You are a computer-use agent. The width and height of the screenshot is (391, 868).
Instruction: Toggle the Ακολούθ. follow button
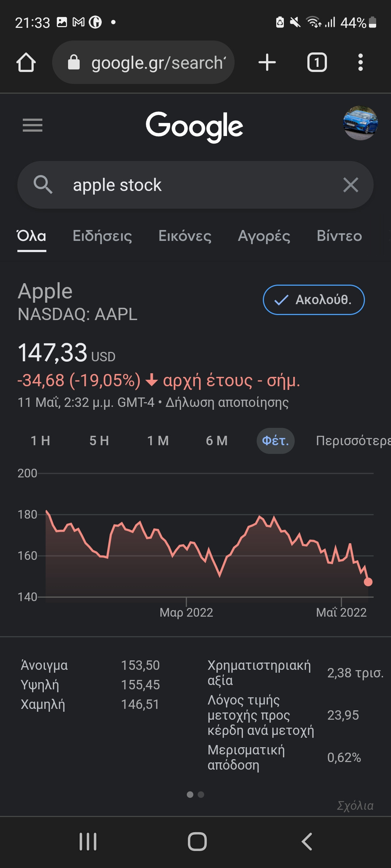click(x=314, y=300)
